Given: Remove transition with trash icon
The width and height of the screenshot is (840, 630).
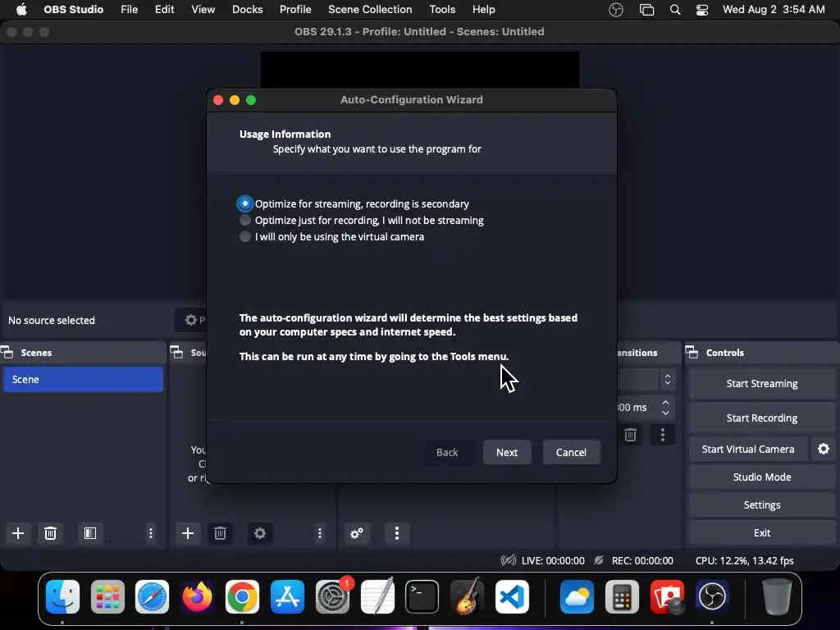Looking at the screenshot, I should [631, 435].
